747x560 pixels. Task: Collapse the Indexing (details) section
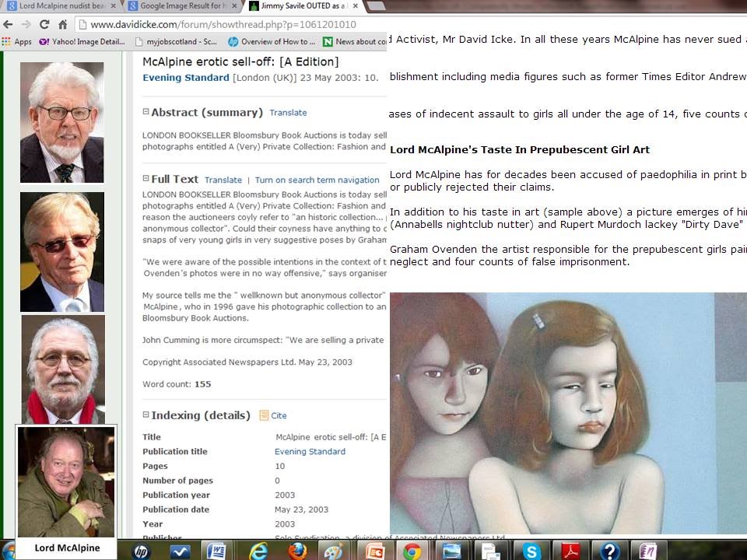tap(146, 415)
